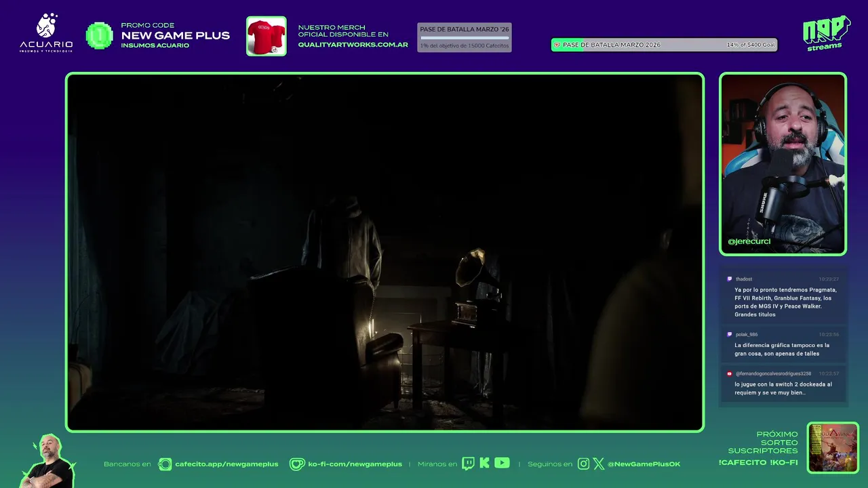
Task: Click the 'Seguinos en' label
Action: click(550, 464)
